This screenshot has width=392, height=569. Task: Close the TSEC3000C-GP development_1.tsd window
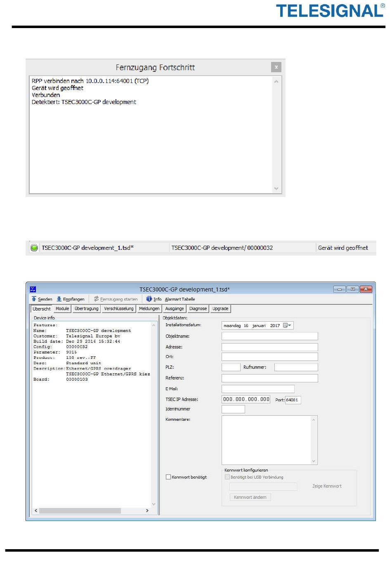tap(366, 289)
